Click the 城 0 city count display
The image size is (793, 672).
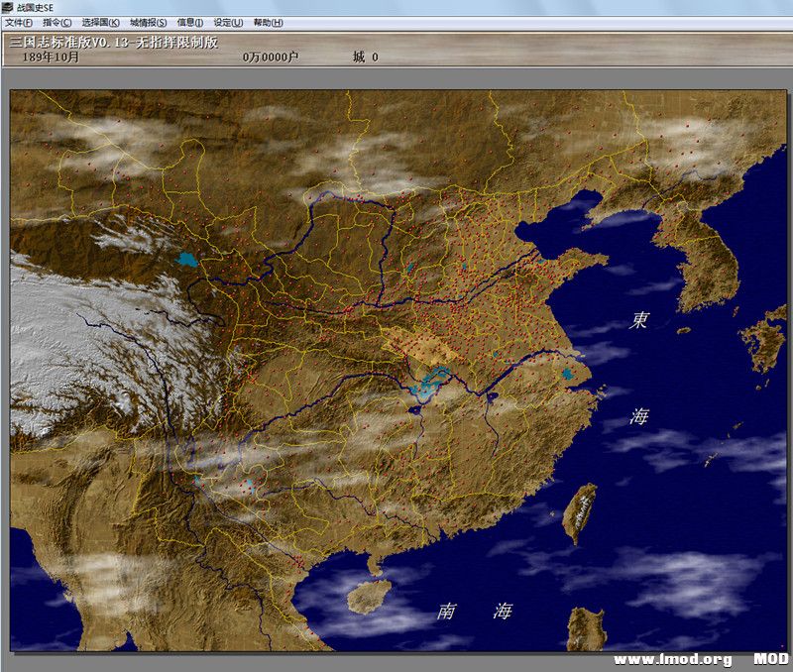365,57
